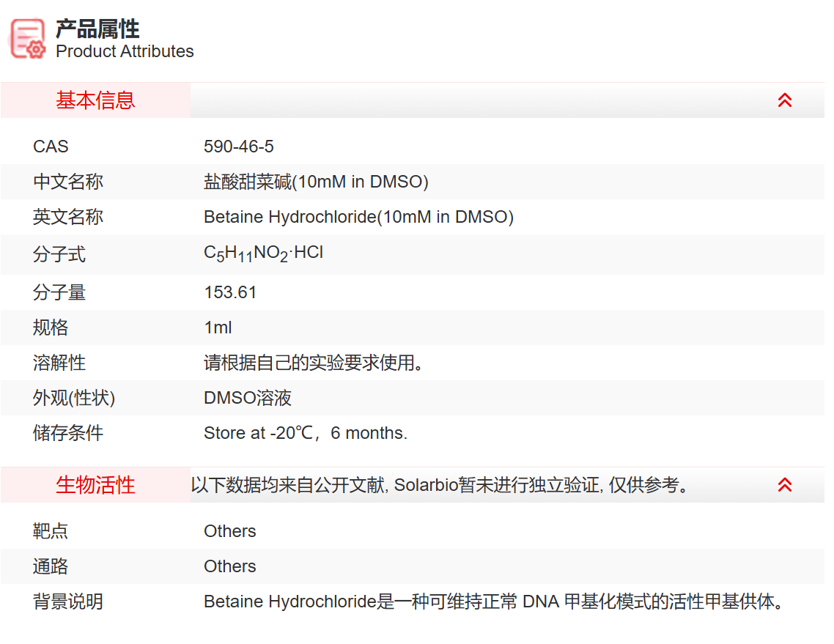
Task: Click the Others value in 靶点 row
Action: (229, 531)
